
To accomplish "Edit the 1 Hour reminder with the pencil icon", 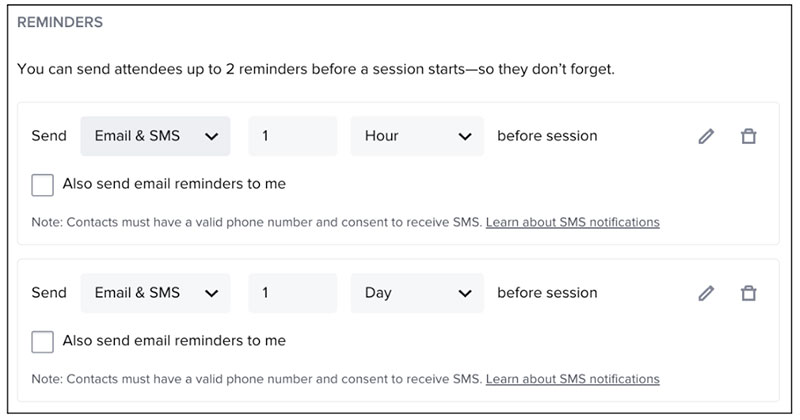I will 706,136.
